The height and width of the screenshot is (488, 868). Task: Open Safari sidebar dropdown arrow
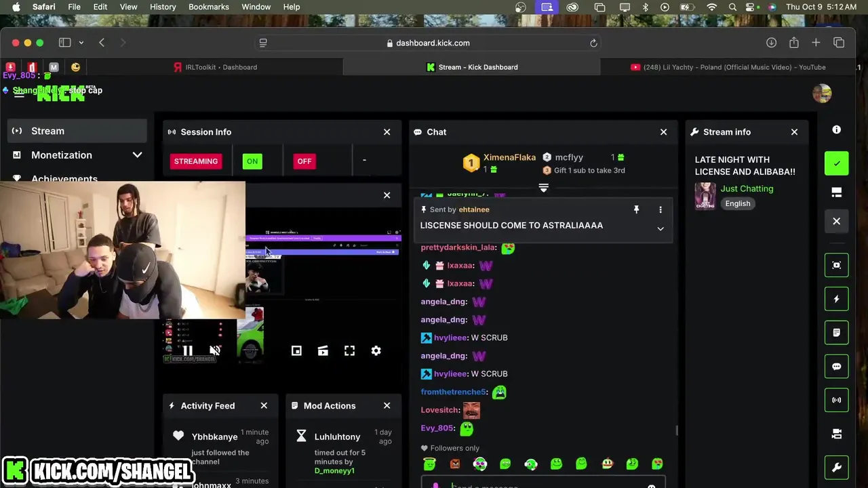(x=81, y=43)
